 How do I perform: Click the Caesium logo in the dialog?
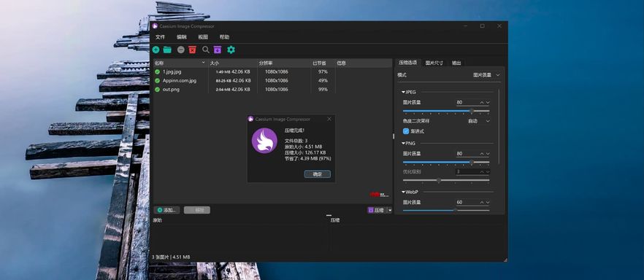264,141
